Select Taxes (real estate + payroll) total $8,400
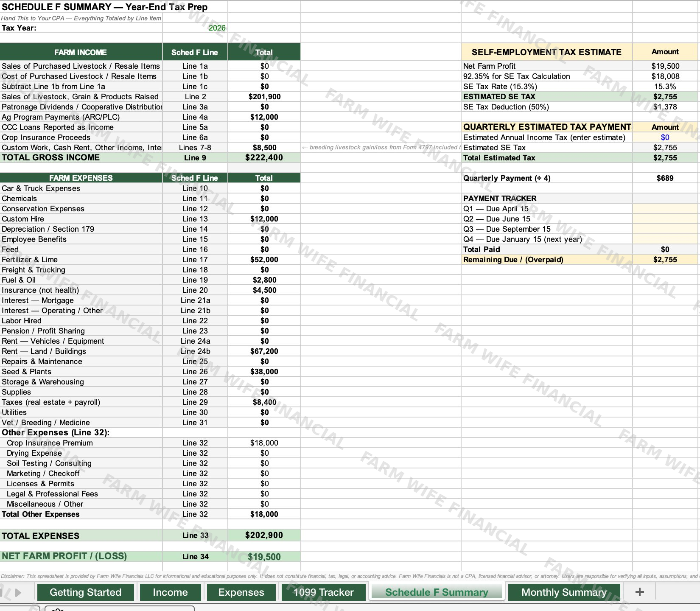Image resolution: width=700 pixels, height=611 pixels. (x=264, y=402)
